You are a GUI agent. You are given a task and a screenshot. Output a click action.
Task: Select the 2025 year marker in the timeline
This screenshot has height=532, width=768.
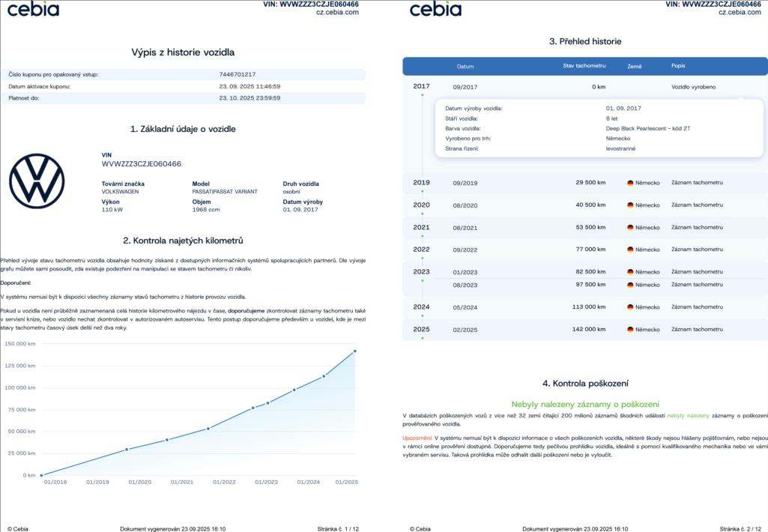[421, 329]
